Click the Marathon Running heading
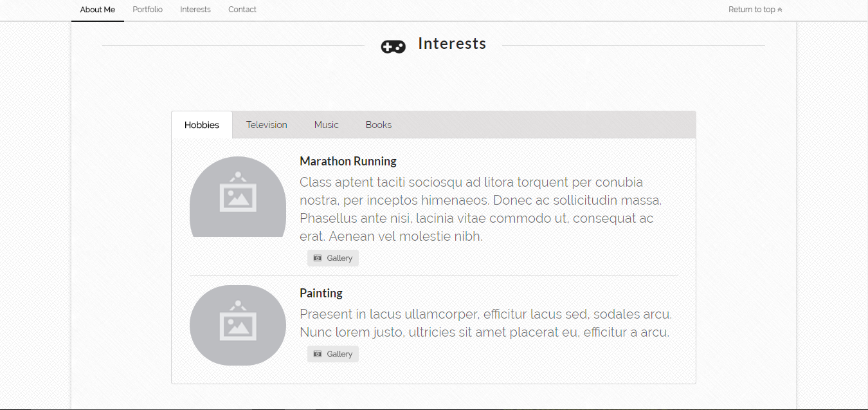The height and width of the screenshot is (410, 868). tap(348, 161)
